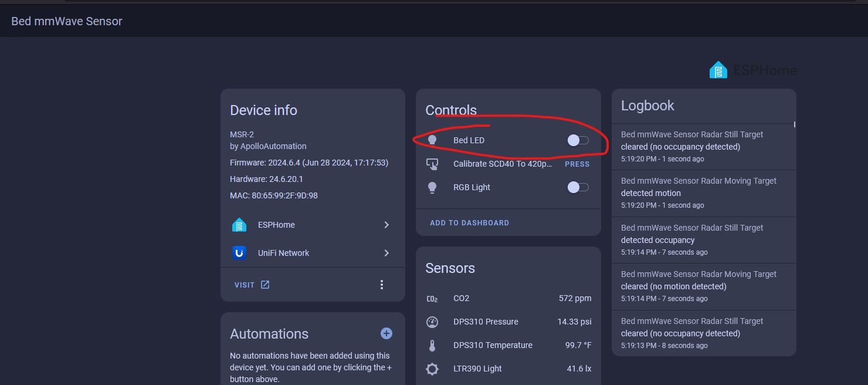Screen dimensions: 868x385
Task: Click the RGB Light lightbulb icon
Action: pos(432,187)
